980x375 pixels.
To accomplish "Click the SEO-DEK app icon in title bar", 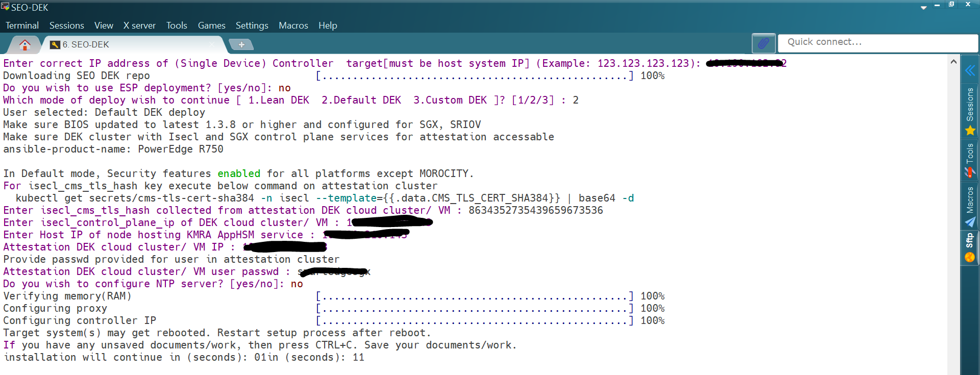I will pos(5,6).
